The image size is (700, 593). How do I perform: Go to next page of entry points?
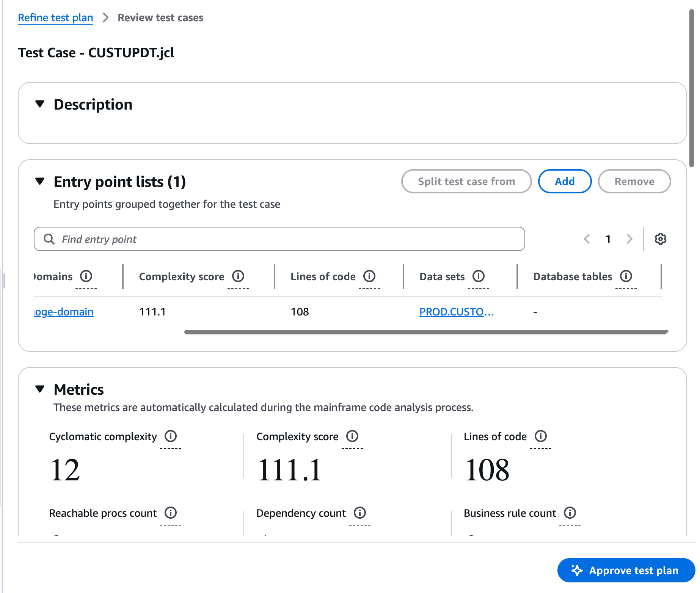[x=629, y=239]
